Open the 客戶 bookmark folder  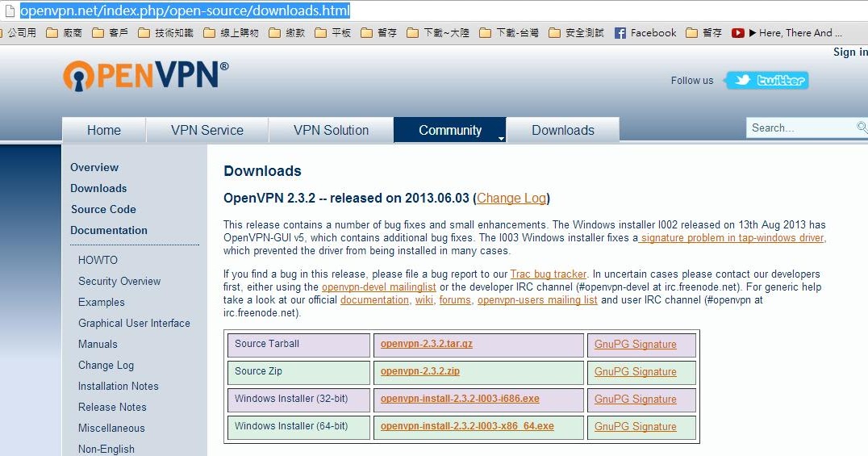point(111,33)
